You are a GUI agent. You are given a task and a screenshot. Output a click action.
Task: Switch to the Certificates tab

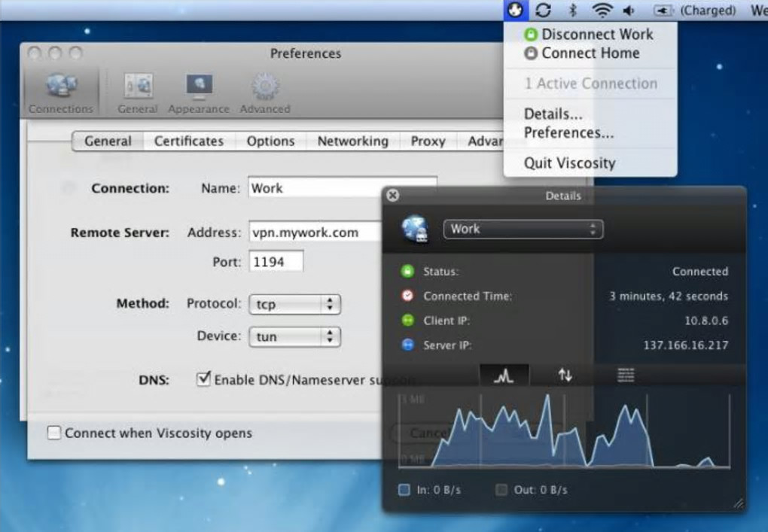[x=189, y=141]
